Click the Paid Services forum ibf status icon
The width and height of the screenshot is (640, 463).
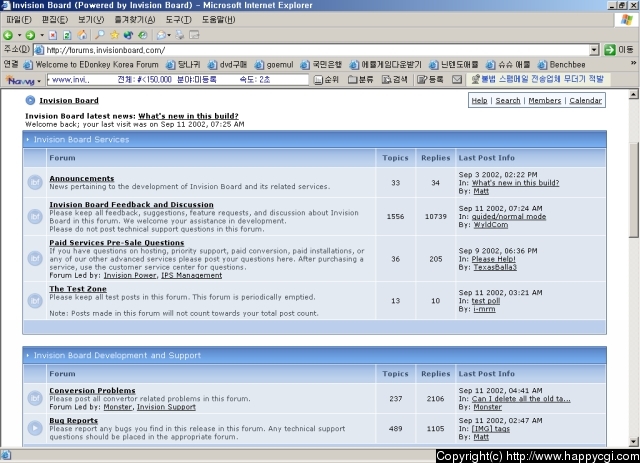pyautogui.click(x=35, y=258)
